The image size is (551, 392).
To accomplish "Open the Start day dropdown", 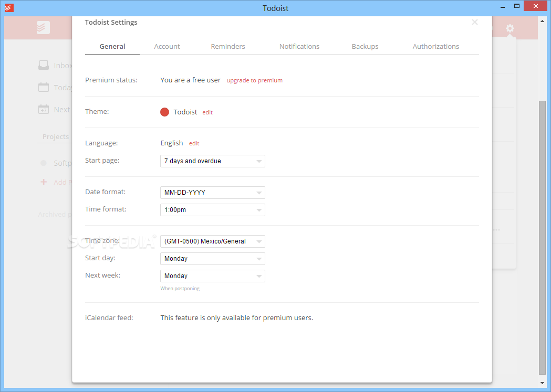I will click(213, 259).
